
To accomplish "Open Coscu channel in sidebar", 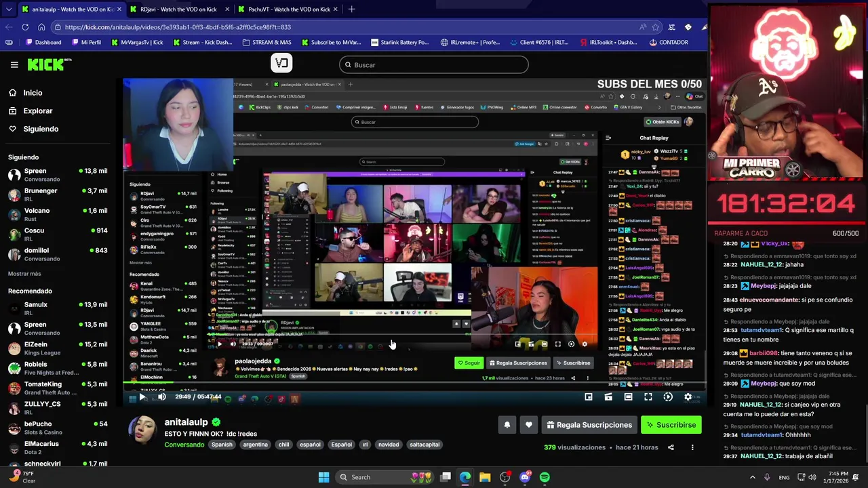I will pos(58,234).
